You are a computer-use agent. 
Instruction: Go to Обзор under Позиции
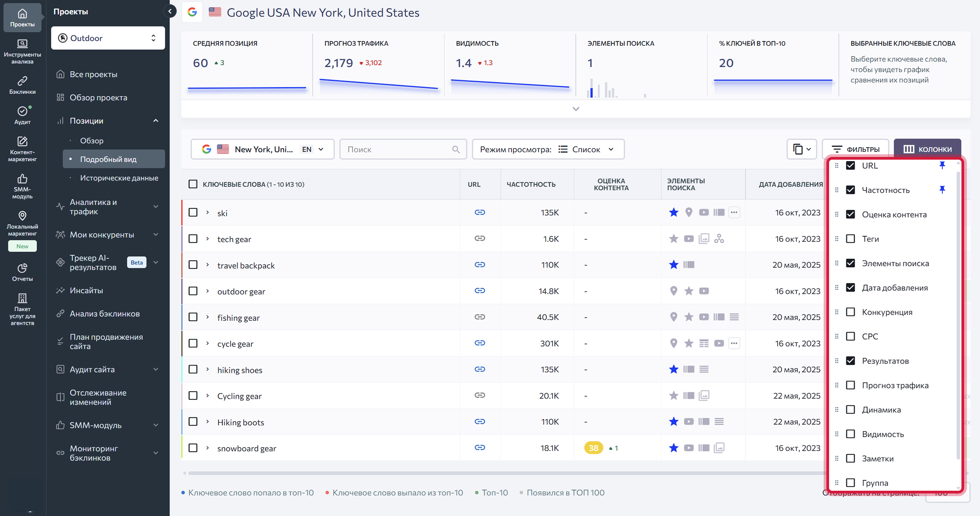coord(92,141)
